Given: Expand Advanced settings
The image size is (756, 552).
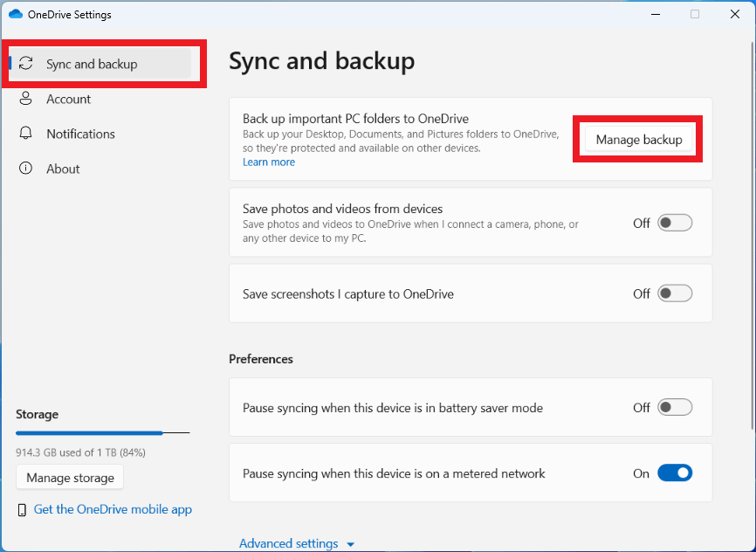Looking at the screenshot, I should pyautogui.click(x=297, y=542).
